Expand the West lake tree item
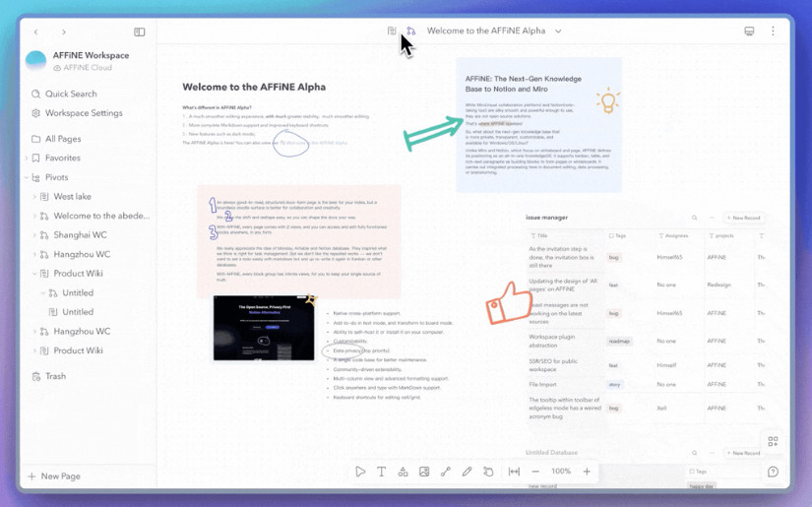812x507 pixels. click(34, 197)
